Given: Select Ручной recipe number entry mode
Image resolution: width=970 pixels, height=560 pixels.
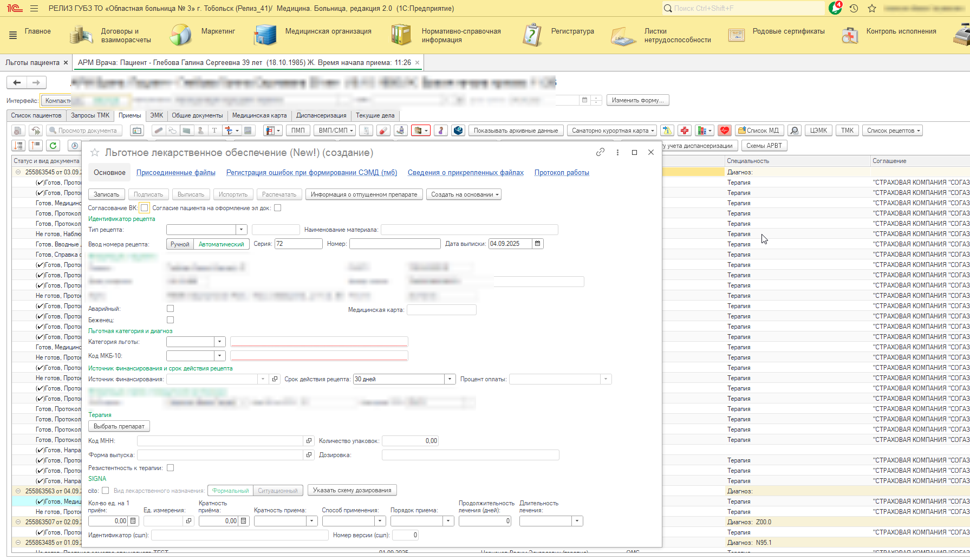Looking at the screenshot, I should point(180,244).
